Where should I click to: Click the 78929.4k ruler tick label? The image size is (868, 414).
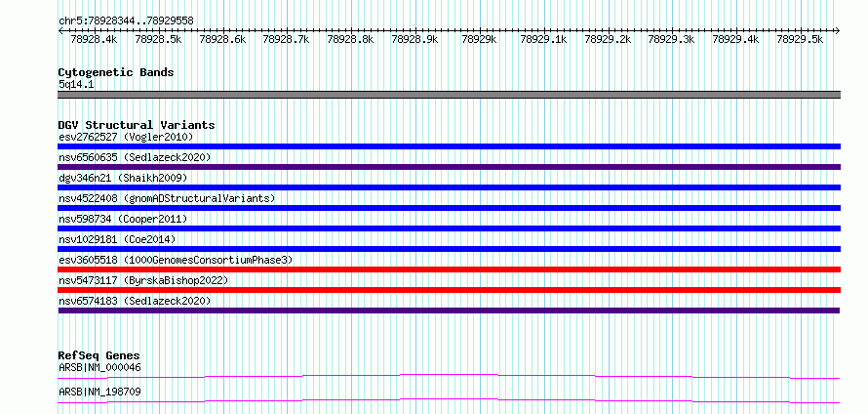tap(735, 39)
